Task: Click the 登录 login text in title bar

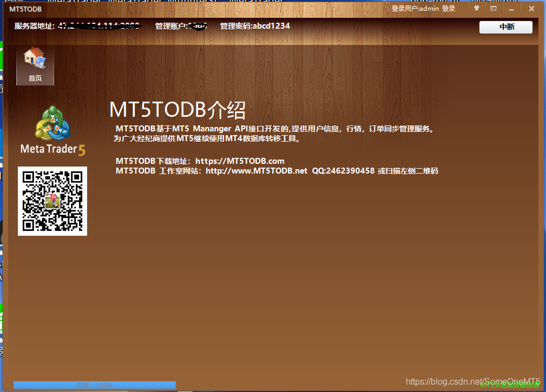Action: point(449,8)
